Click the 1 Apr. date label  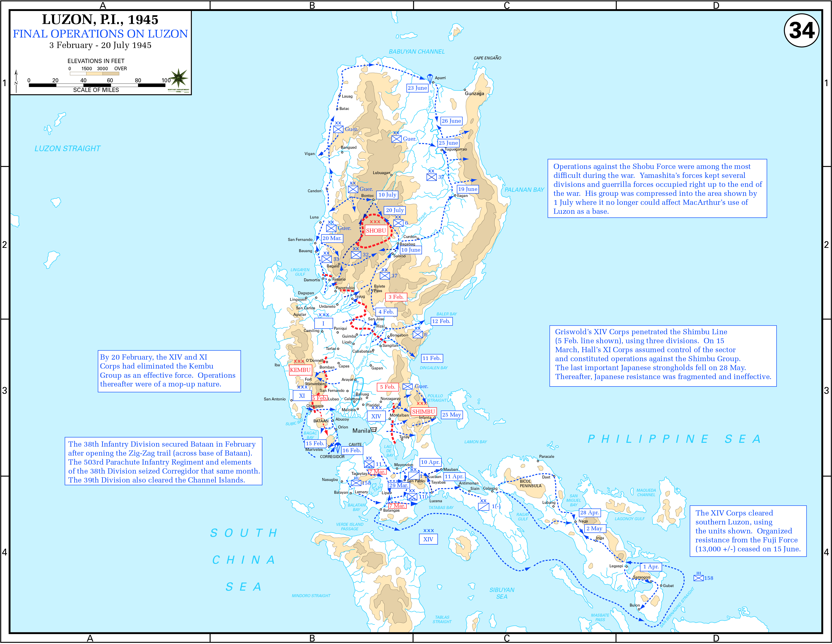(x=651, y=567)
